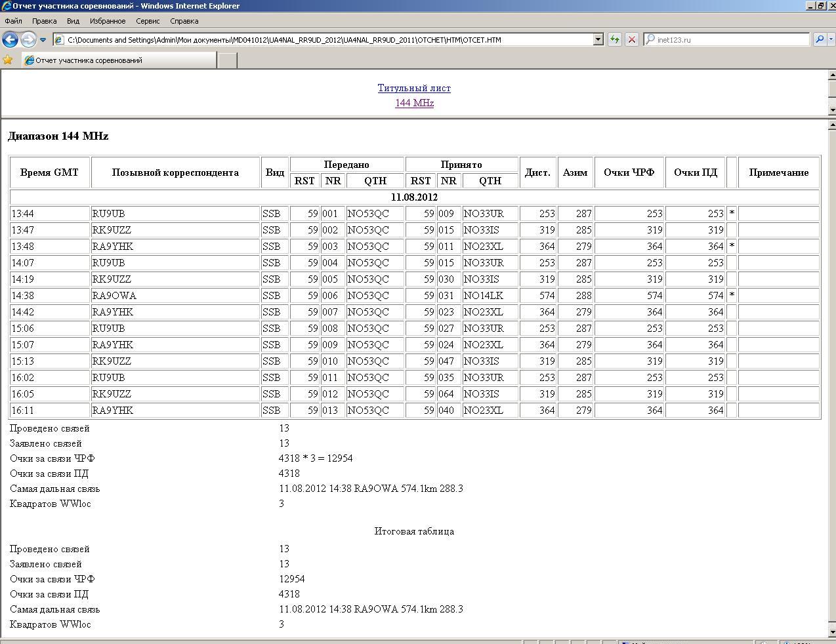Image resolution: width=836 pixels, height=644 pixels.
Task: Click the Диапазон 144 MHz heading
Action: click(x=58, y=136)
